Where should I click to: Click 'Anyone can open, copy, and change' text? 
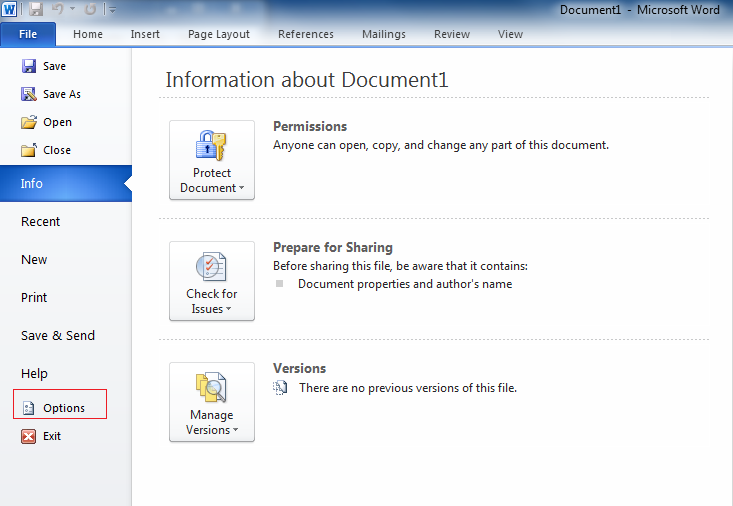[441, 145]
